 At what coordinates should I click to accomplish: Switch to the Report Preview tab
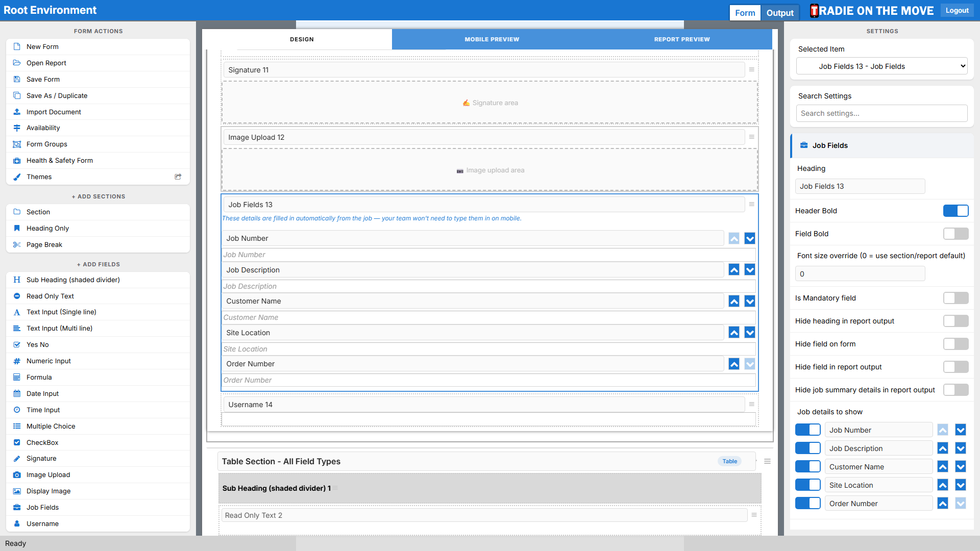click(x=682, y=39)
